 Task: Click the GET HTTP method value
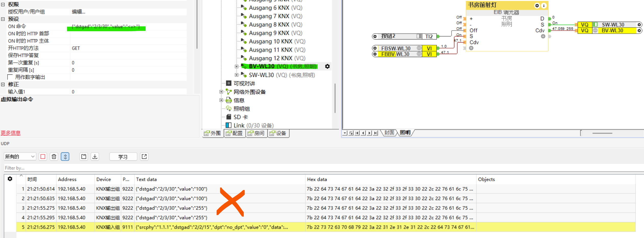76,48
